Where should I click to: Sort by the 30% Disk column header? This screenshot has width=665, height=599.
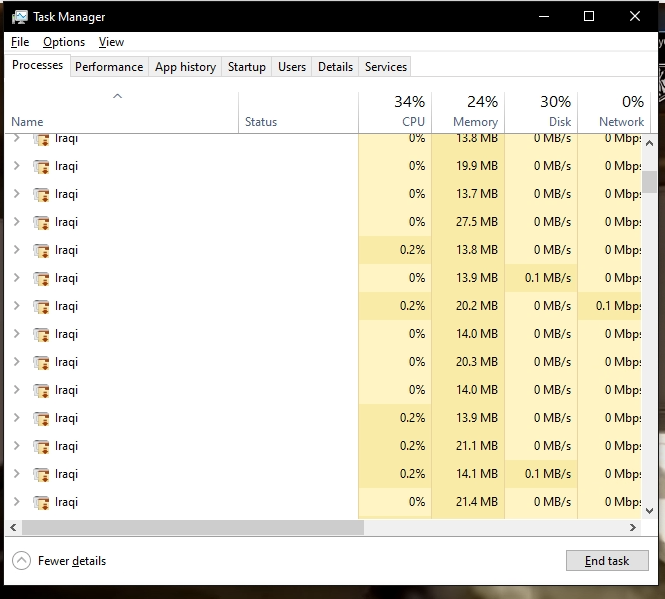(541, 112)
